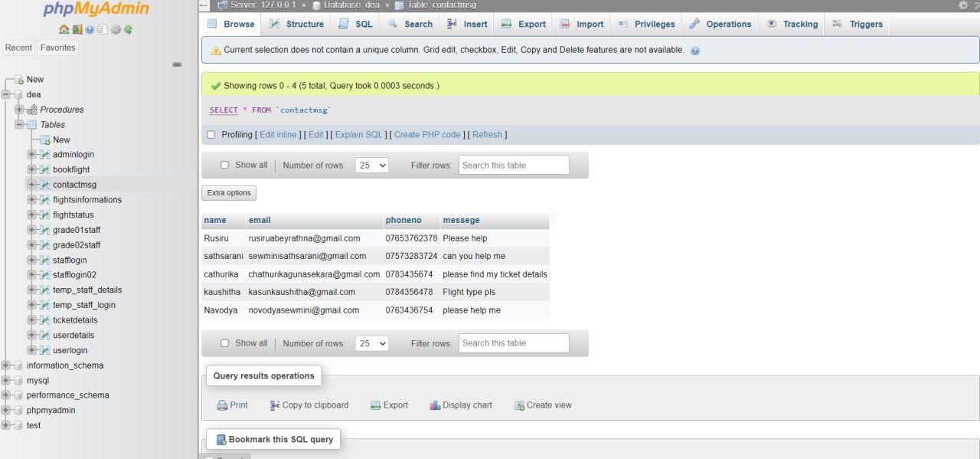This screenshot has height=459, width=980.
Task: Expand the information_schema database
Action: pos(6,366)
